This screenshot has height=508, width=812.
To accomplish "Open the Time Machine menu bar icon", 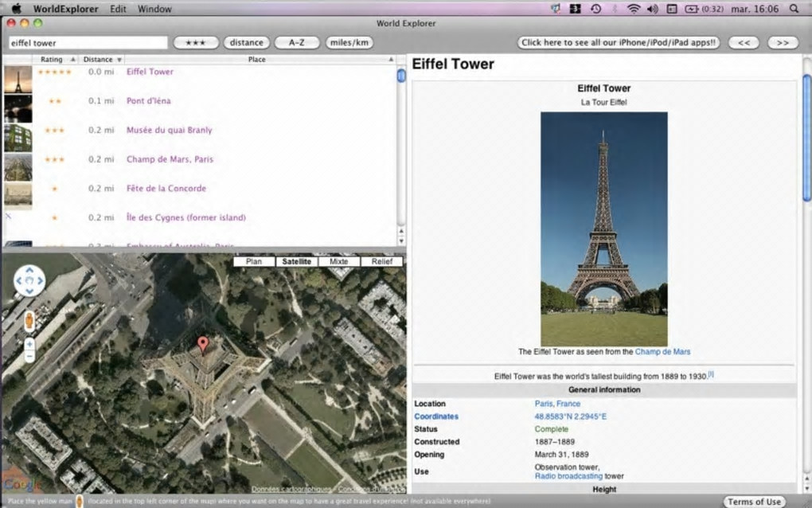I will pyautogui.click(x=595, y=9).
